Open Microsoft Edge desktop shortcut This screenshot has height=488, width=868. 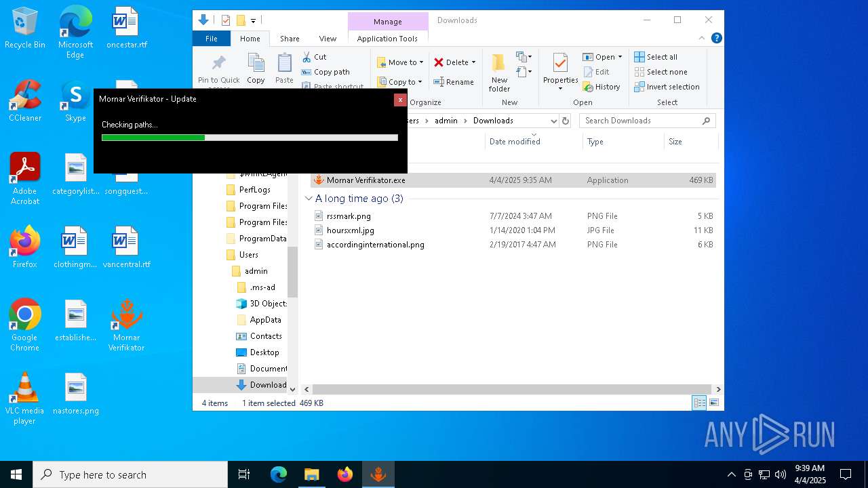tap(75, 33)
